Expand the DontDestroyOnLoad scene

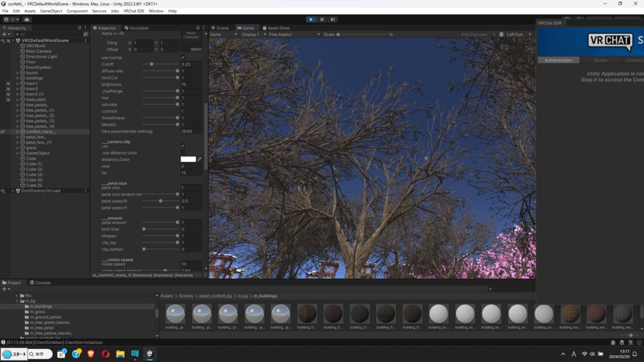tap(13, 191)
